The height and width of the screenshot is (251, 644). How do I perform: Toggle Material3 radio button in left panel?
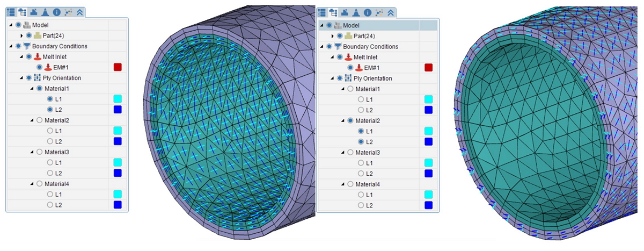coord(40,152)
